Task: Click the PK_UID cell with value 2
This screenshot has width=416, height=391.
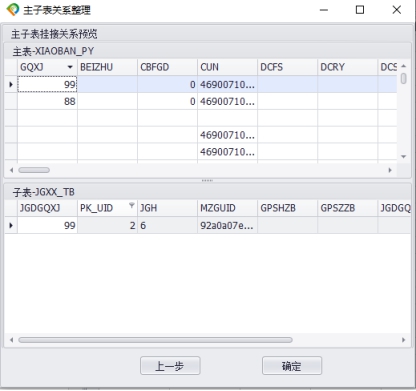Action: [x=107, y=226]
